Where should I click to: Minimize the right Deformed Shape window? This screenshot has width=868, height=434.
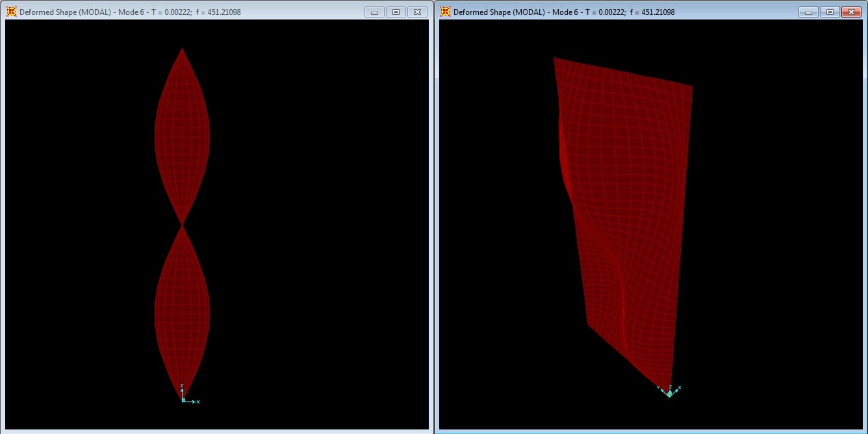(x=808, y=12)
